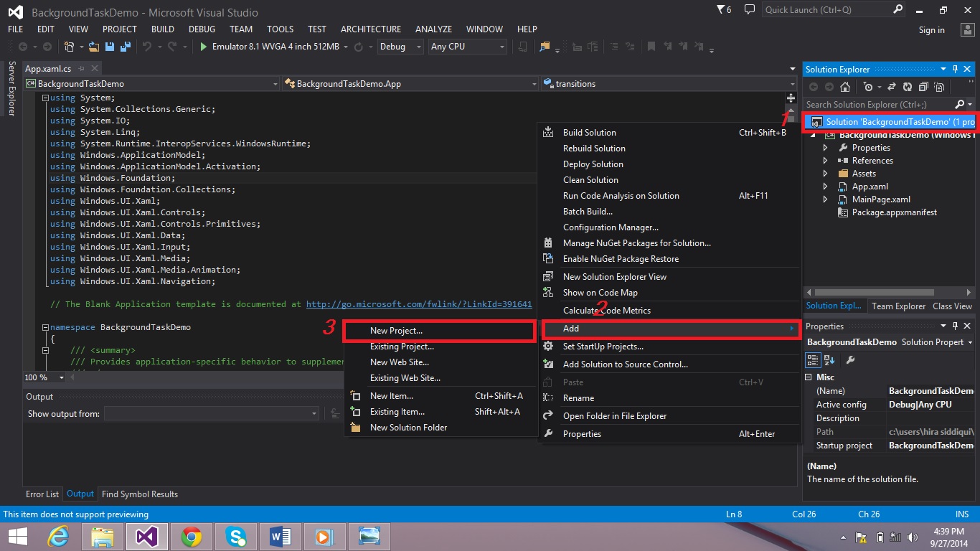Click the Windows Start button

point(18,536)
